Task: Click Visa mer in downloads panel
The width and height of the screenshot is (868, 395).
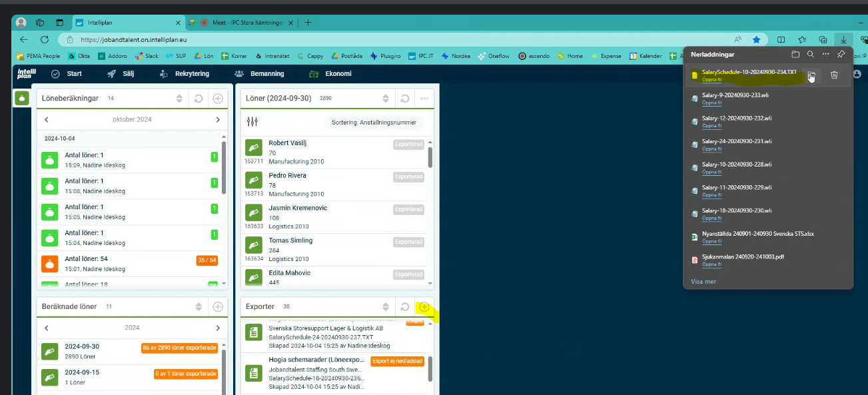Action: pos(703,282)
